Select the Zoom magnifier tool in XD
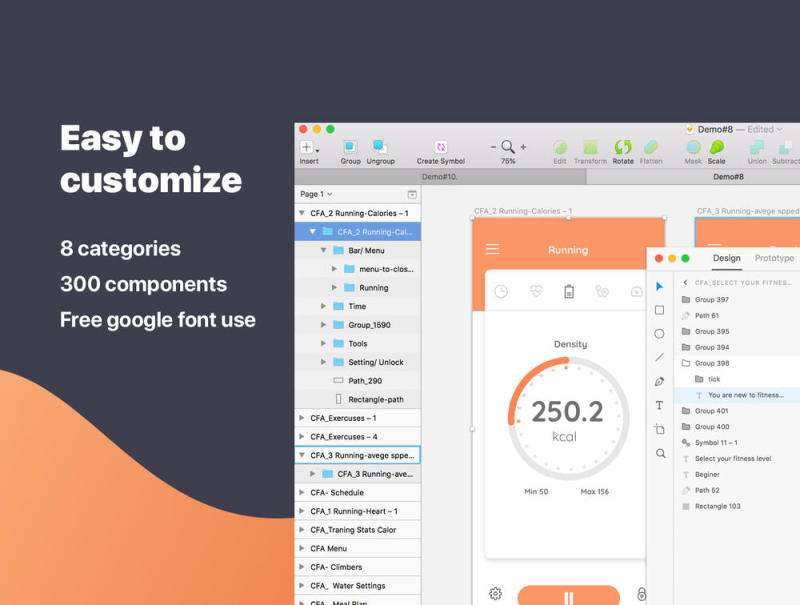The height and width of the screenshot is (605, 800). [x=660, y=453]
